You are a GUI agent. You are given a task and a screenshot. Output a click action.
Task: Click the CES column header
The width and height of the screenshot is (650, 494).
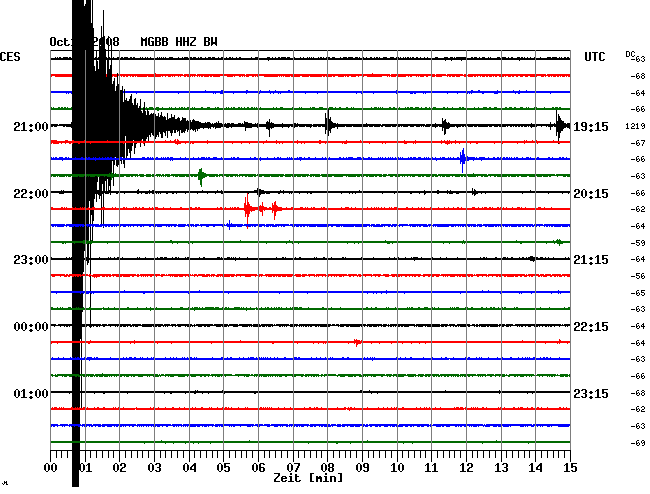pyautogui.click(x=10, y=57)
